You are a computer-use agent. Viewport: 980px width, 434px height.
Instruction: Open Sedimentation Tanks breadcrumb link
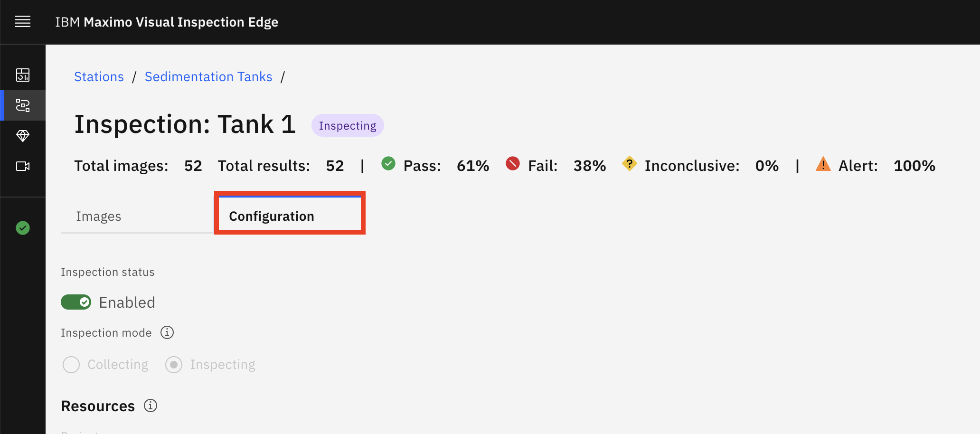click(x=208, y=77)
